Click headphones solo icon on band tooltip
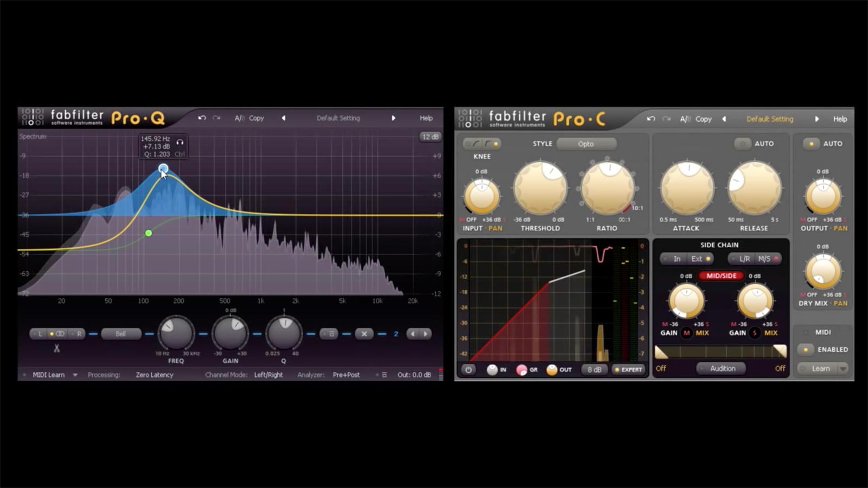Viewport: 868px width, 488px height. [180, 142]
